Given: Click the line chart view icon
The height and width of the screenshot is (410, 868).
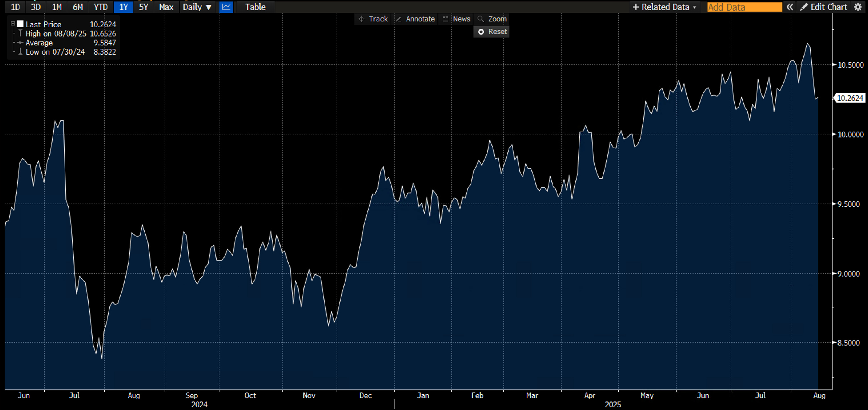Looking at the screenshot, I should pos(226,7).
